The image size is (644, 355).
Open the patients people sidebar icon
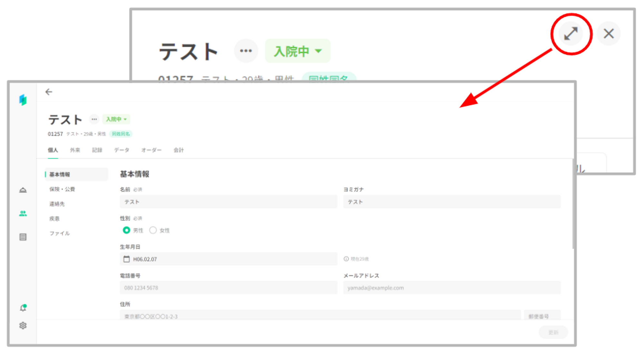pyautogui.click(x=23, y=213)
